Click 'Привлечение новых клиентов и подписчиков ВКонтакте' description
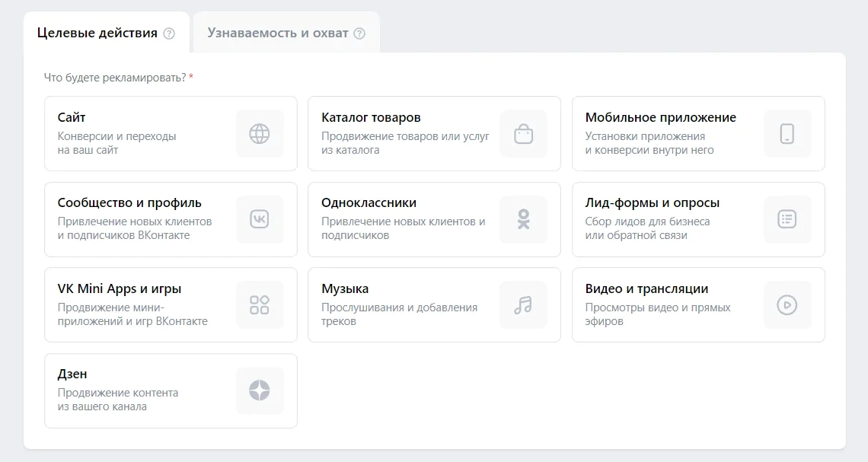 [135, 228]
